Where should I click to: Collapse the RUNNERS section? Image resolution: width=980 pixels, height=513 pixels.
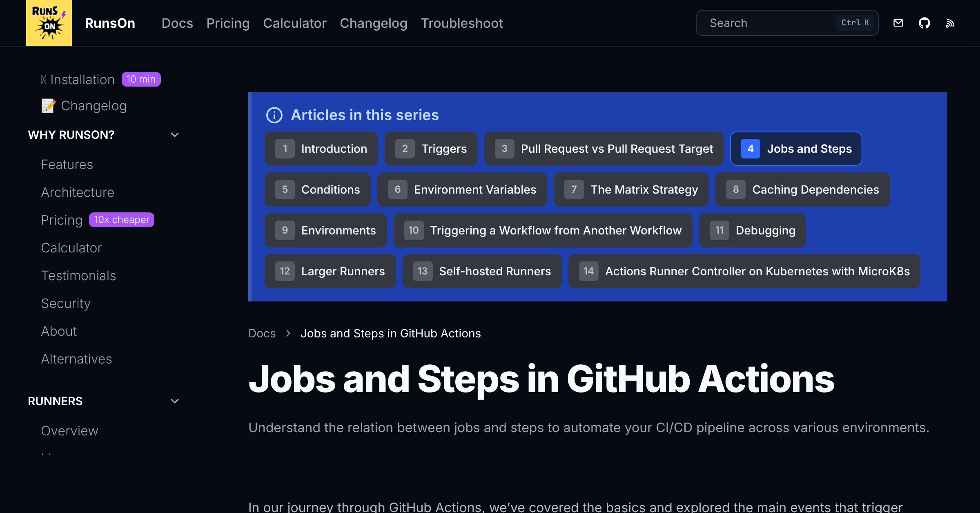tap(175, 401)
